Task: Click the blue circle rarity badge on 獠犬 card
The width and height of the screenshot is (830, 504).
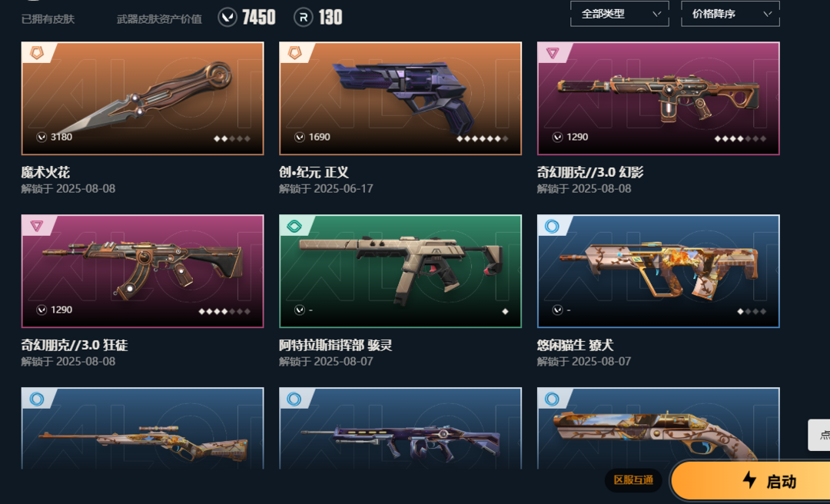Action: [x=552, y=227]
